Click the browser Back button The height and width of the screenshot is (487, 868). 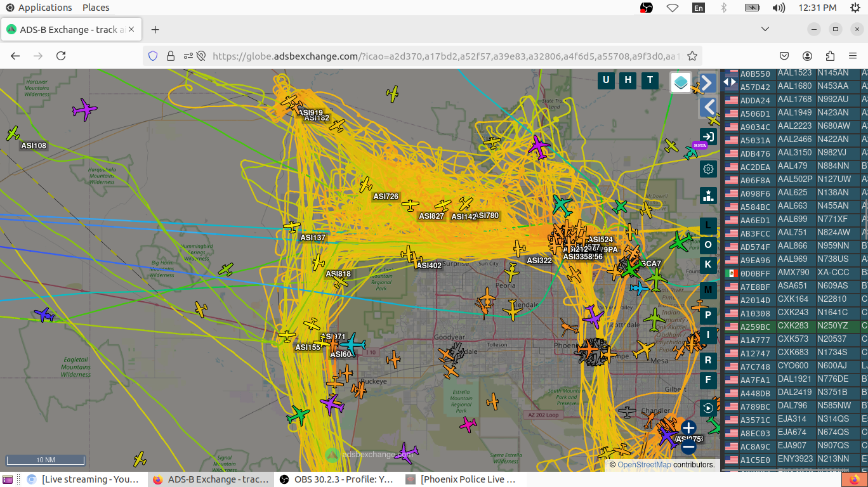click(x=15, y=56)
